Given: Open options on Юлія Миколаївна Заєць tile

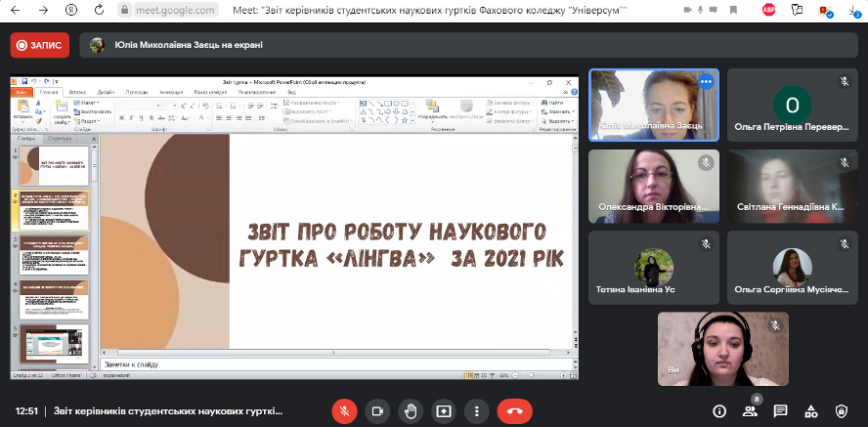Looking at the screenshot, I should (705, 82).
